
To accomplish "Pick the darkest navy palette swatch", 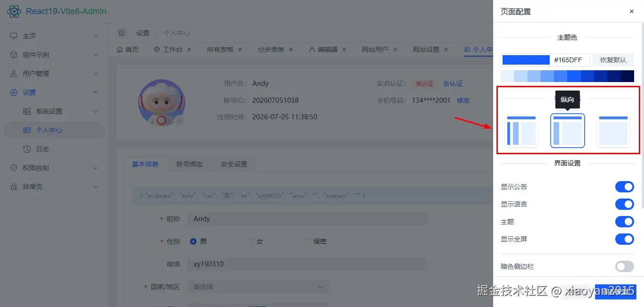I will 627,76.
